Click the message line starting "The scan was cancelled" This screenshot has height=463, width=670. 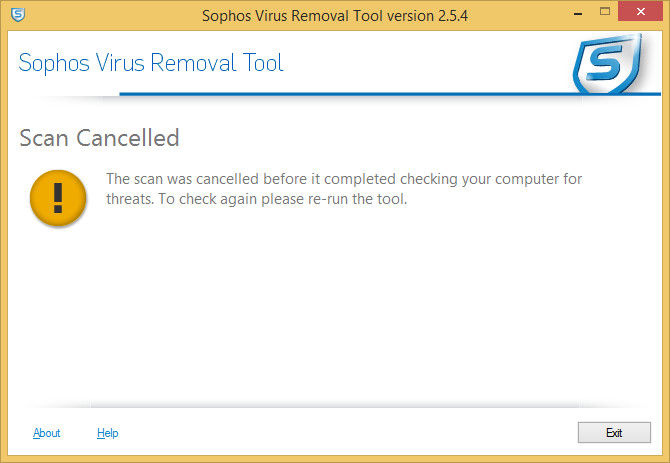click(x=344, y=179)
